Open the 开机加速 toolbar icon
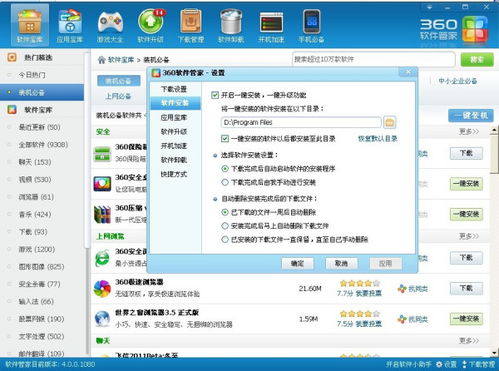This screenshot has height=371, width=499. [x=271, y=26]
